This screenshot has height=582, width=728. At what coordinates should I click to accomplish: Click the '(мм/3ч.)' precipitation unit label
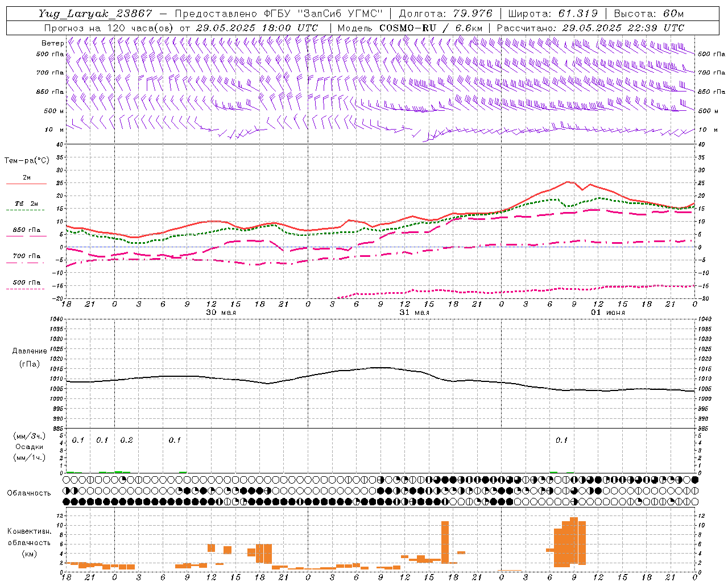[x=30, y=436]
